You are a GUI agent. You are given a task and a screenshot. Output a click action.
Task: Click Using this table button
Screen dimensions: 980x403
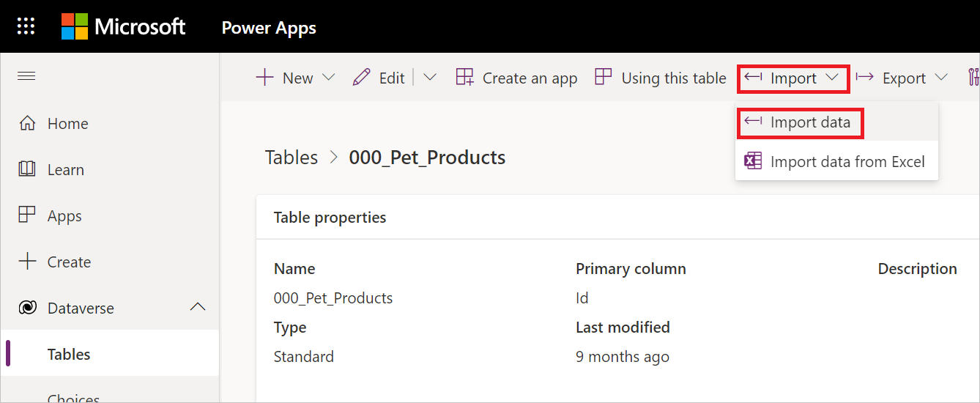point(661,78)
